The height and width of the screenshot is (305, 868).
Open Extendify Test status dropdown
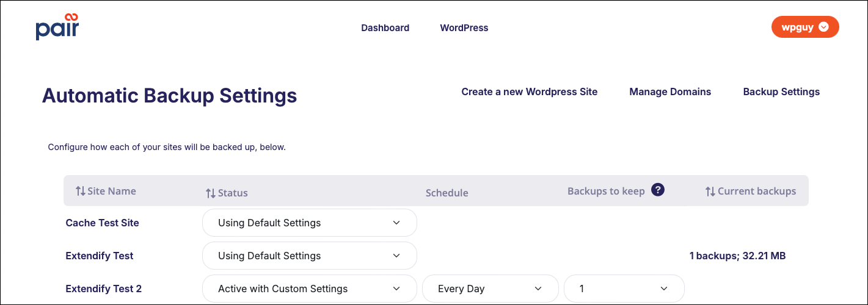click(310, 256)
